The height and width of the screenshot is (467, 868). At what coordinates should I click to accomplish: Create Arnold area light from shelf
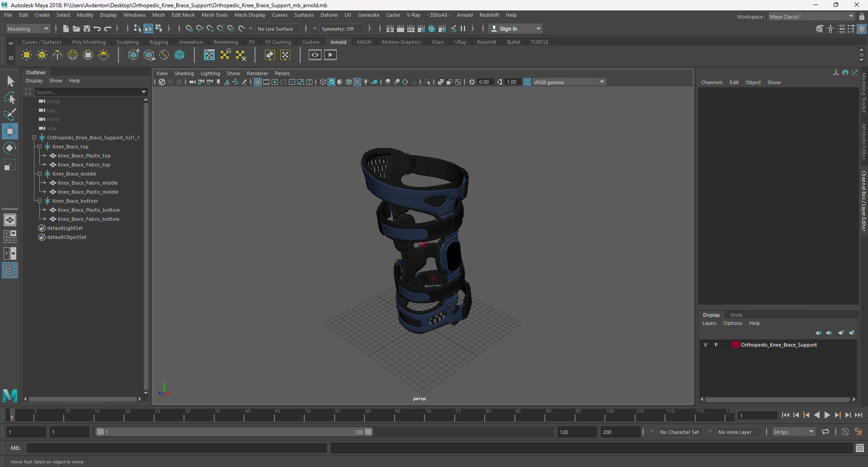point(27,55)
